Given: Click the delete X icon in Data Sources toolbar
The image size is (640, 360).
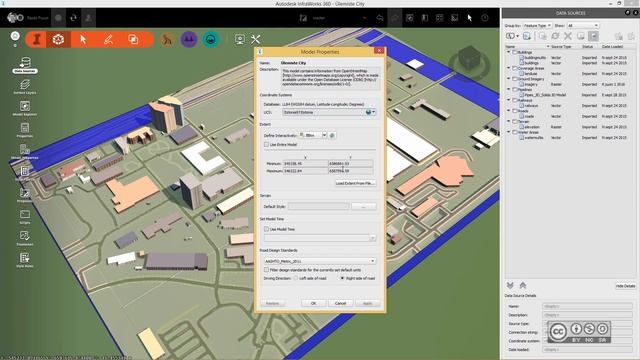Looking at the screenshot, I should (568, 36).
